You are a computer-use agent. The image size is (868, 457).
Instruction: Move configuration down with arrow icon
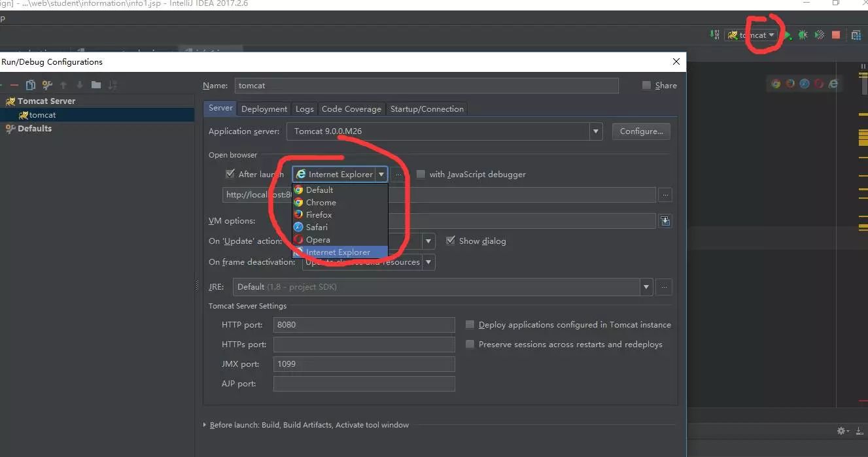pyautogui.click(x=80, y=85)
